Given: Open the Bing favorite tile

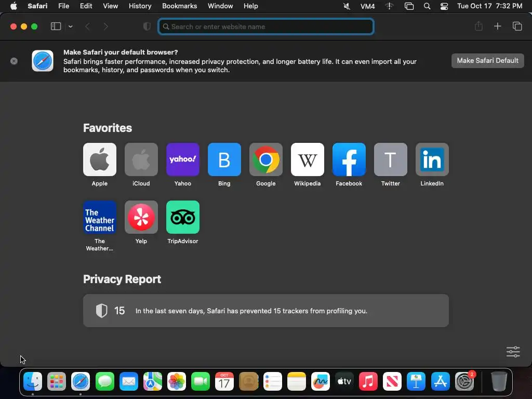Looking at the screenshot, I should (224, 159).
